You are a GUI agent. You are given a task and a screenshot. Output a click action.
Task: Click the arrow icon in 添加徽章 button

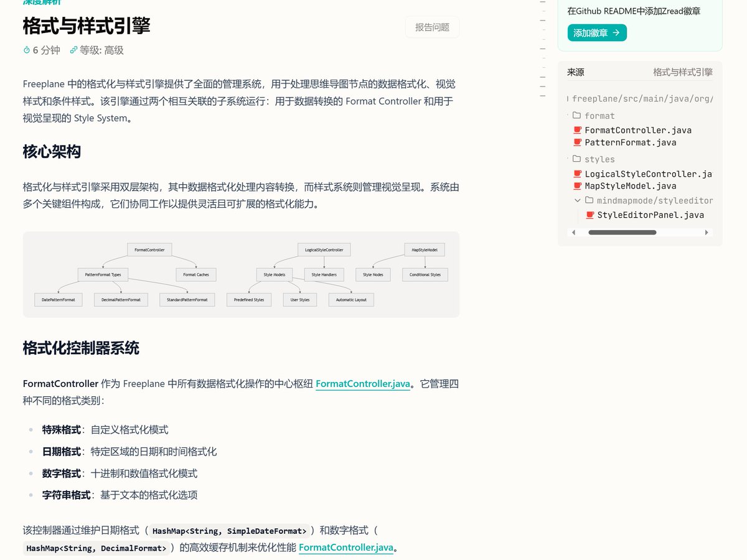[616, 33]
